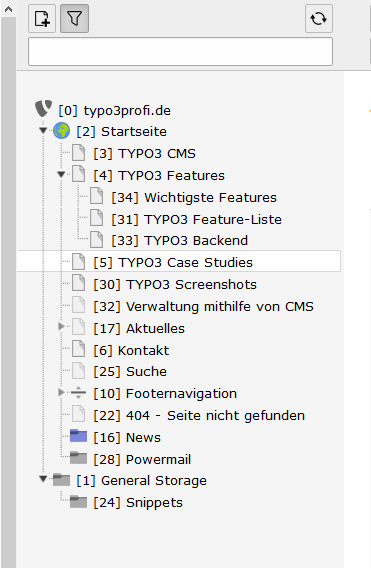This screenshot has width=371, height=568.
Task: Open the [2] Startseite page
Action: [x=121, y=131]
